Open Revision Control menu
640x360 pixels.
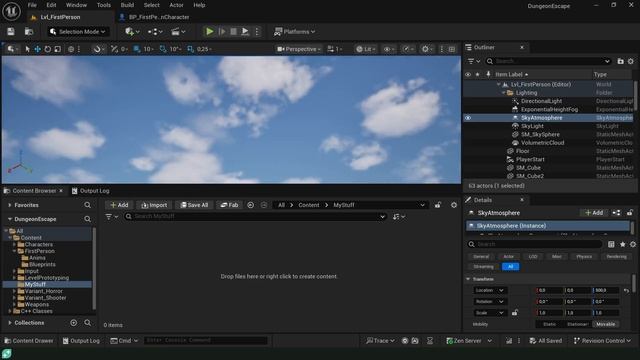(x=602, y=340)
